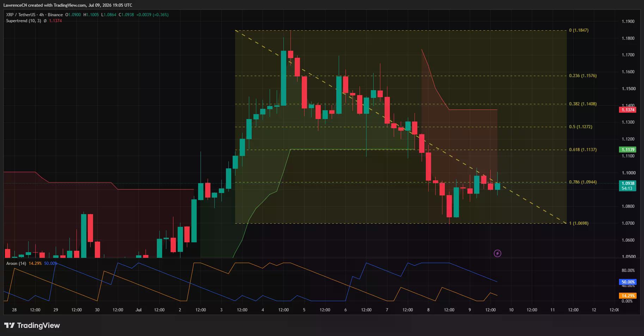
Task: Click the 1.0600 price scale label
Action: click(628, 240)
